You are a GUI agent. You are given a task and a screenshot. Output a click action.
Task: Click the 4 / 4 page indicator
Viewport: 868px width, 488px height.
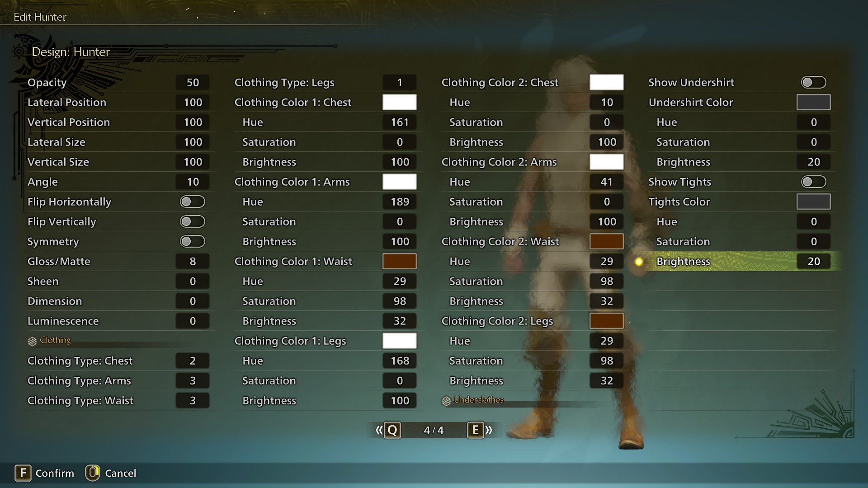tap(434, 430)
